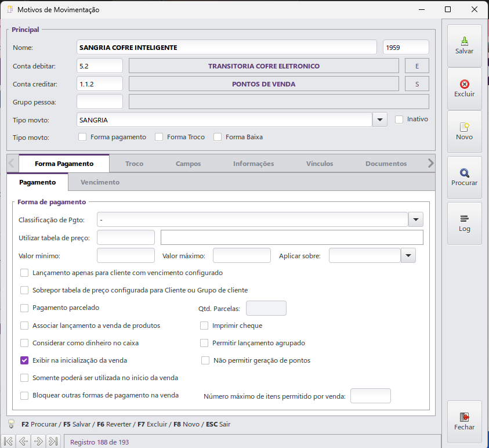Screen dimensions: 489x448
Task: Click the Registro 188 de 193 status text
Action: [100, 442]
